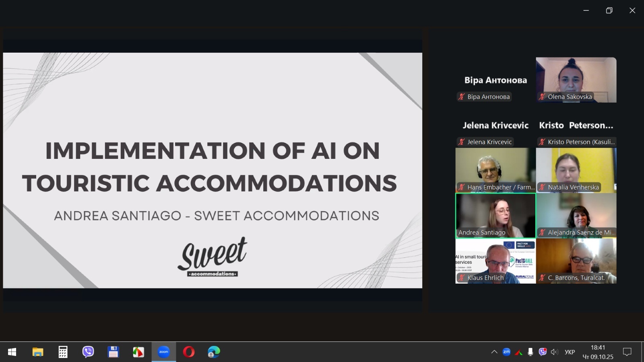Click the shared presentation title slide
Screen dimensions: 644x362
(213, 170)
